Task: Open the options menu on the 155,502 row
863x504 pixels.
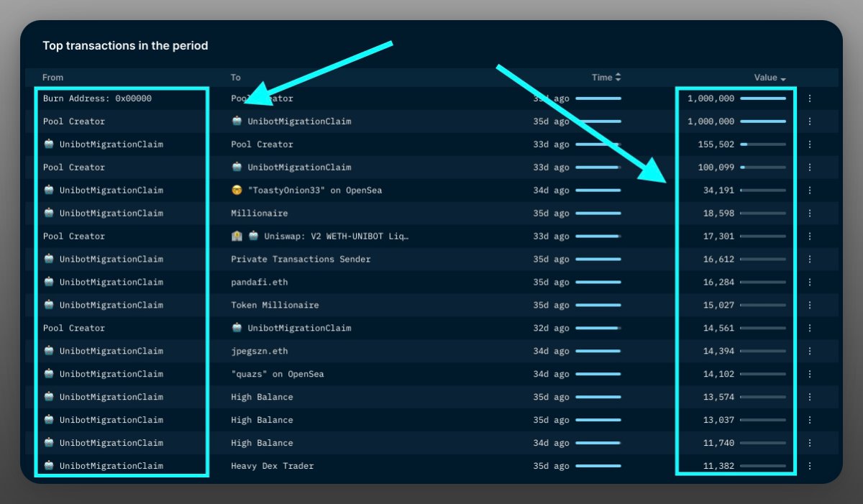Action: [x=810, y=145]
